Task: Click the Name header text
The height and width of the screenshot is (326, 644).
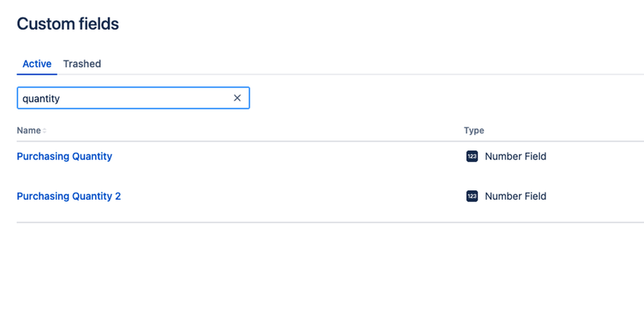Action: (28, 130)
